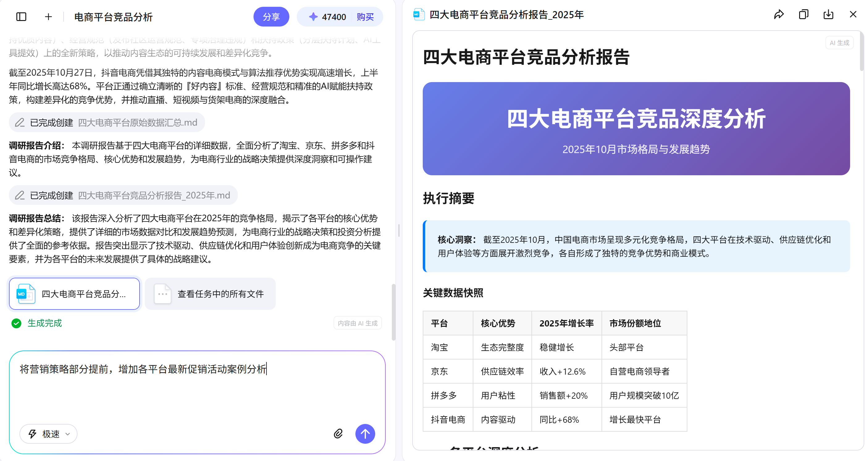Click the blue 分享 button
The width and height of the screenshot is (868, 461).
(x=271, y=17)
